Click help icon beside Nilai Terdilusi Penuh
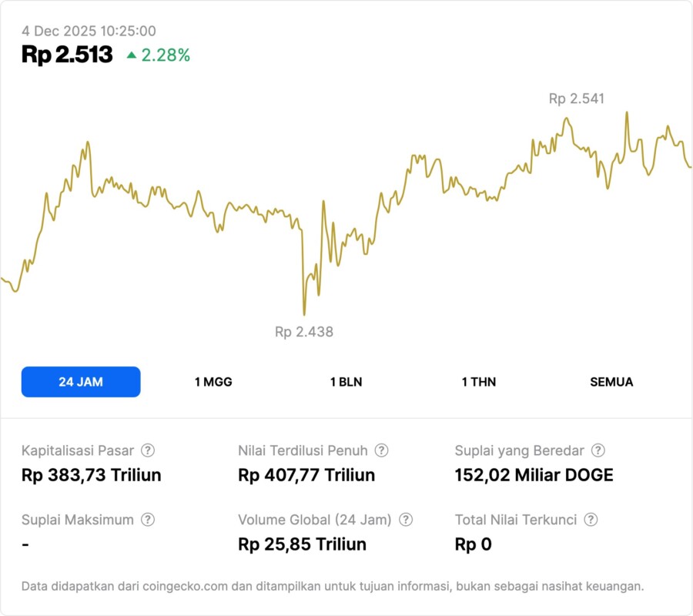 tap(381, 450)
